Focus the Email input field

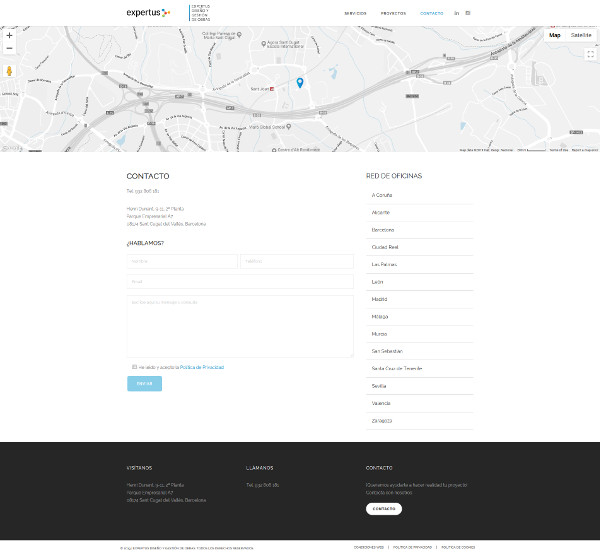(x=240, y=282)
